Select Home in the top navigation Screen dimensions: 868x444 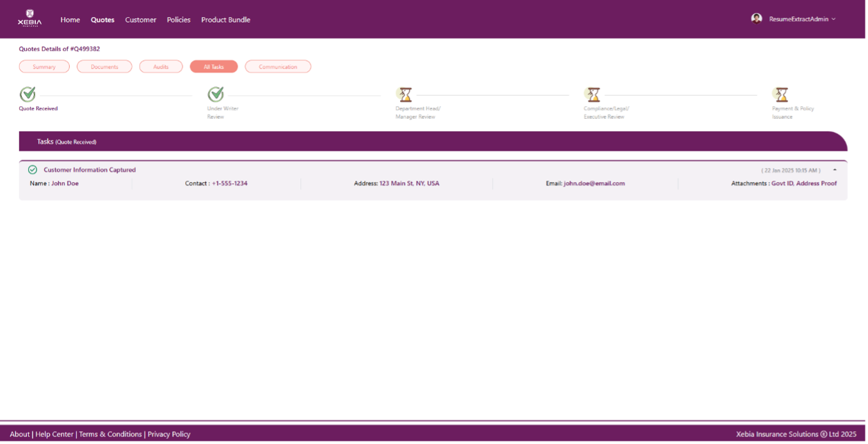[70, 20]
